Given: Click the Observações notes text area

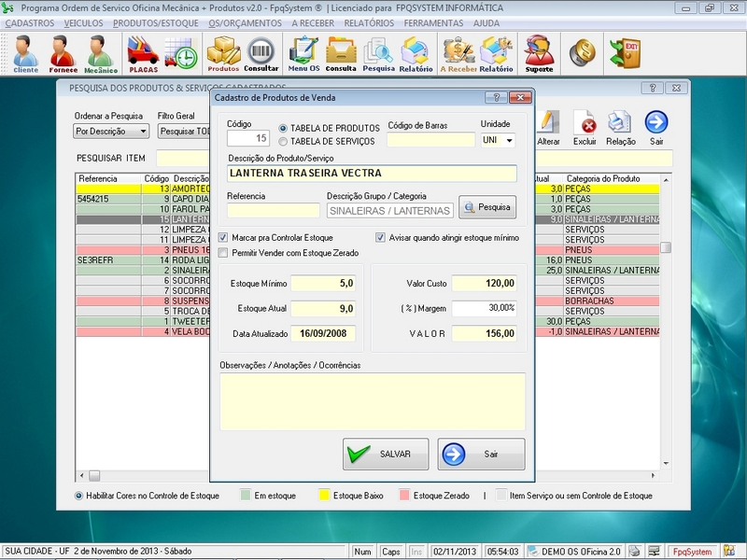Looking at the screenshot, I should pyautogui.click(x=372, y=401).
